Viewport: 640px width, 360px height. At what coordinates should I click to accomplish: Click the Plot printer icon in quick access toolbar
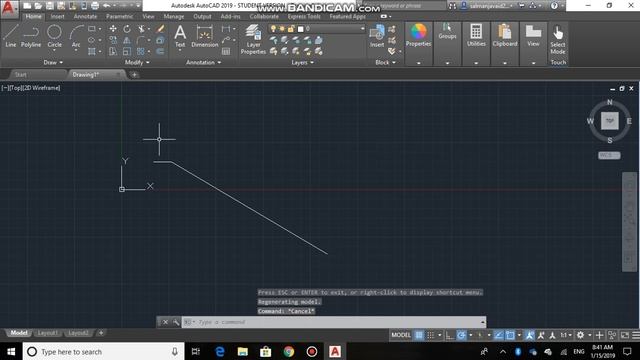click(95, 6)
